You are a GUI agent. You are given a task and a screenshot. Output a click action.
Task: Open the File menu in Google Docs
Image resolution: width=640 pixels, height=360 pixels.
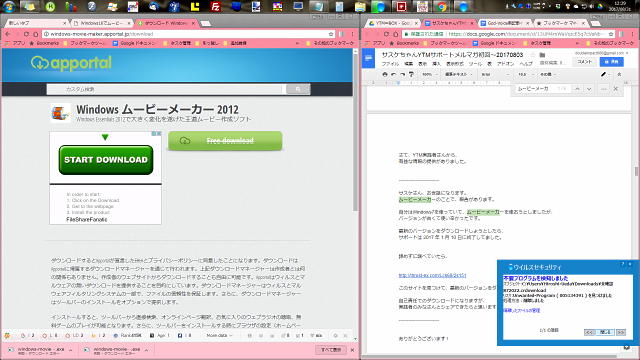[x=390, y=64]
